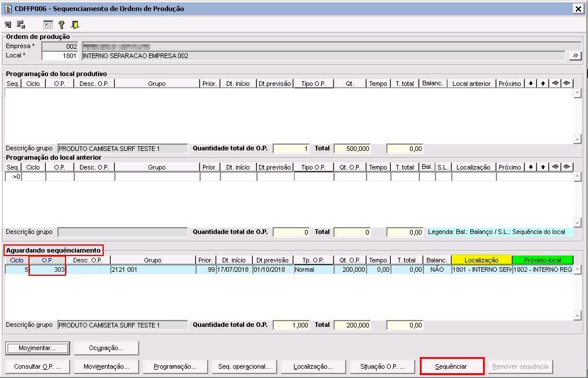588x378 pixels.
Task: Click left arrow in Programação do local produtivo header
Action: (x=555, y=84)
